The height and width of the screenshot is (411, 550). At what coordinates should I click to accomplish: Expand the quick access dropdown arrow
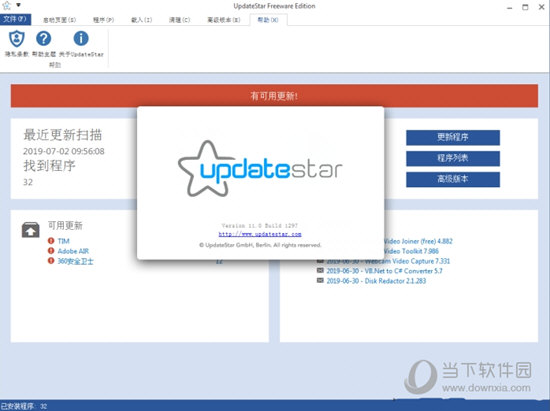[x=18, y=5]
